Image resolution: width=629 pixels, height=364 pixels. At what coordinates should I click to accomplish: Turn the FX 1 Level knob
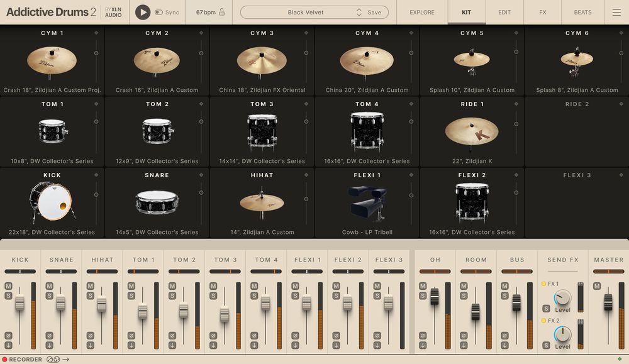tap(562, 297)
